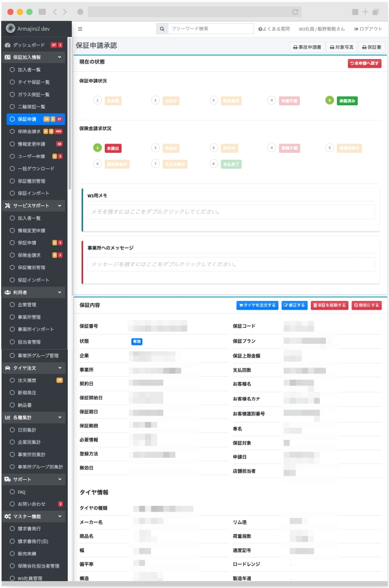The height and width of the screenshot is (588, 389).
Task: Click the green 承認済み status badge
Action: (x=347, y=101)
